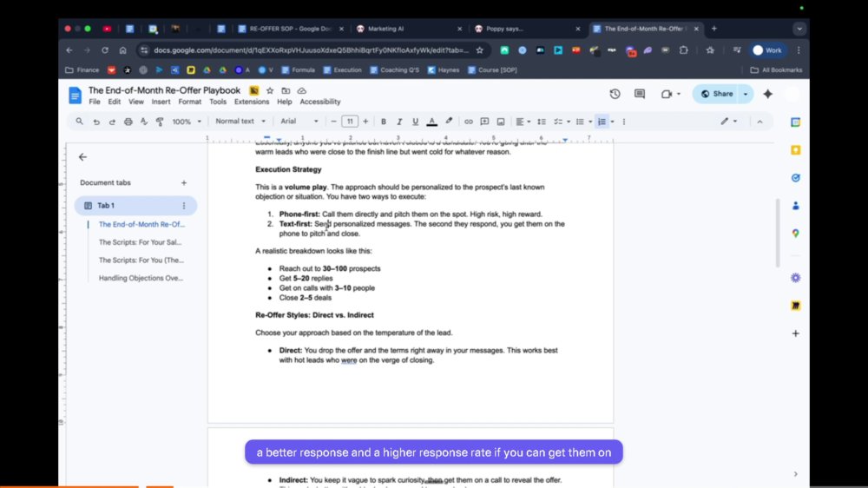The height and width of the screenshot is (488, 868).
Task: Insert a link
Action: coord(469,122)
